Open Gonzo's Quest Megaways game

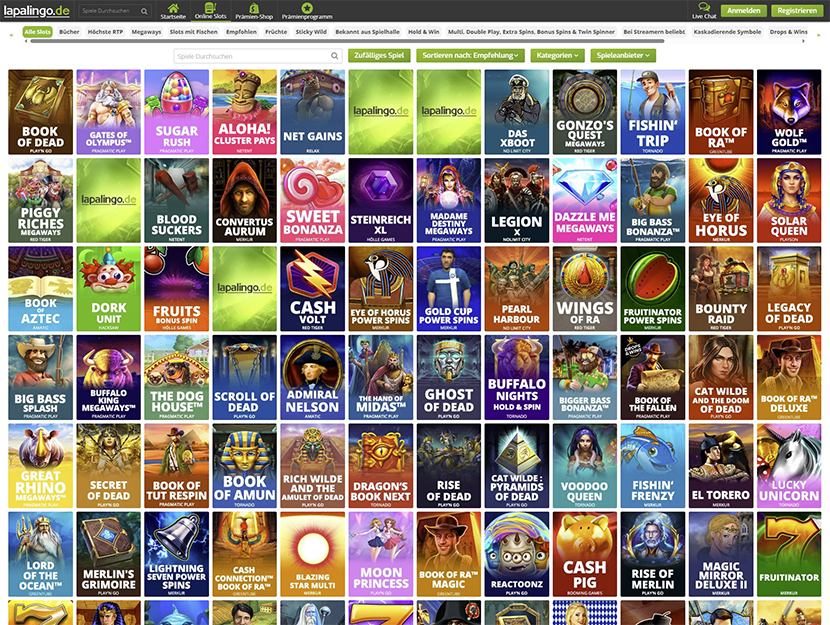585,112
